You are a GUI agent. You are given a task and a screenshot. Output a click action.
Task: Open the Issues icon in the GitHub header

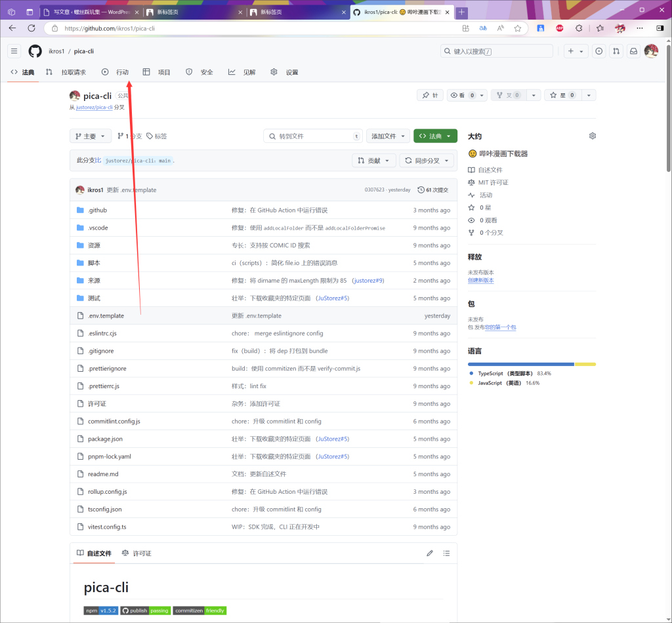tap(598, 51)
